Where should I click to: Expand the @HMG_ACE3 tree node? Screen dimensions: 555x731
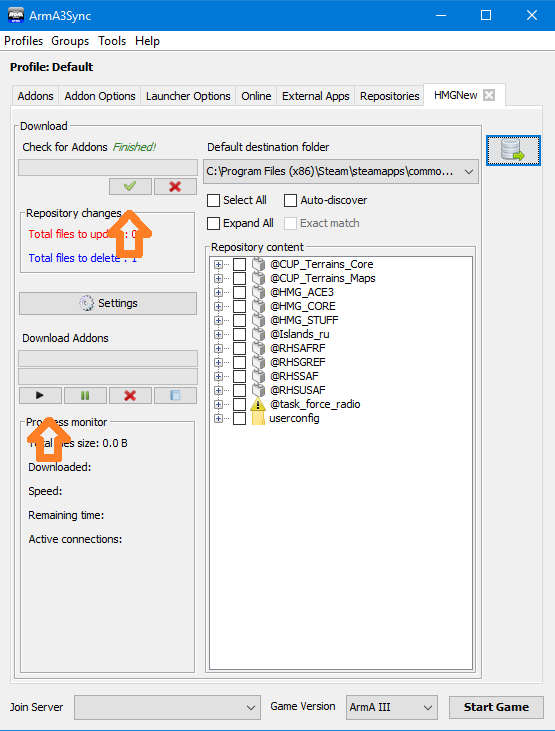point(218,292)
